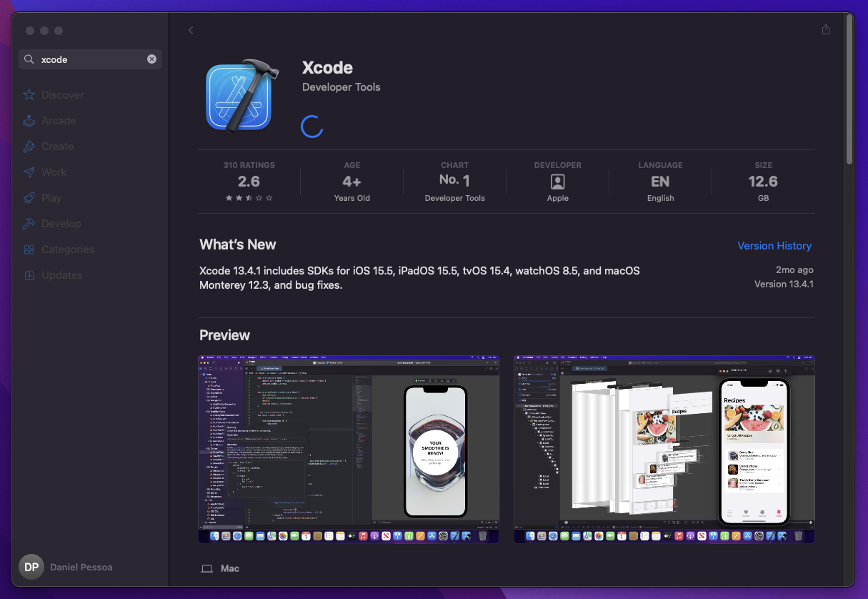Go back using the chevron button
Screen dimensions: 868x599
191,30
